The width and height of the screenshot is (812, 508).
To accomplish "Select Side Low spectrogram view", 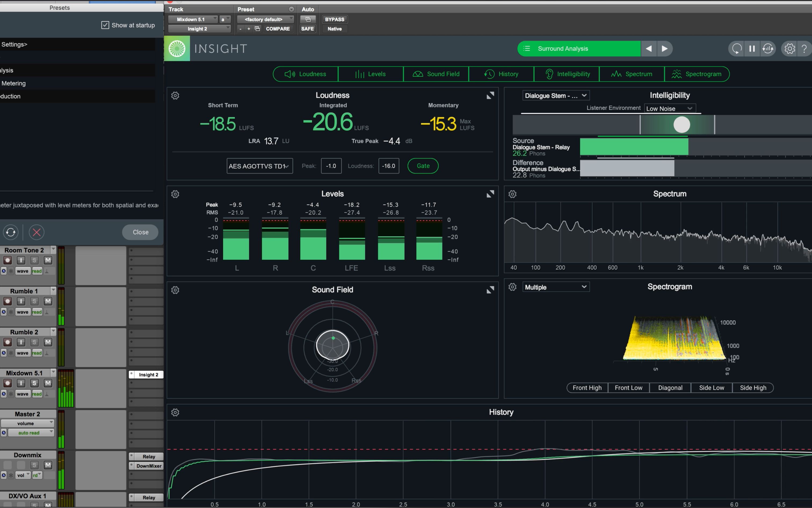I will [x=712, y=388].
